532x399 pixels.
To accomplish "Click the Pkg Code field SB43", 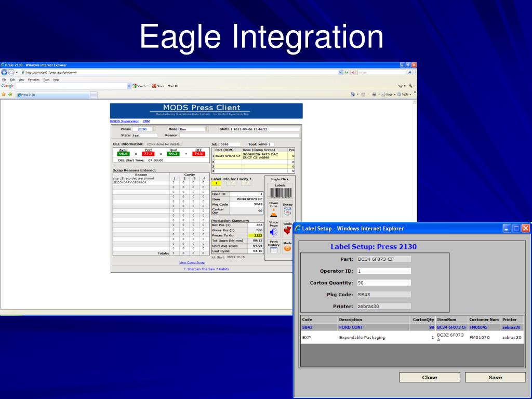I will point(384,295).
